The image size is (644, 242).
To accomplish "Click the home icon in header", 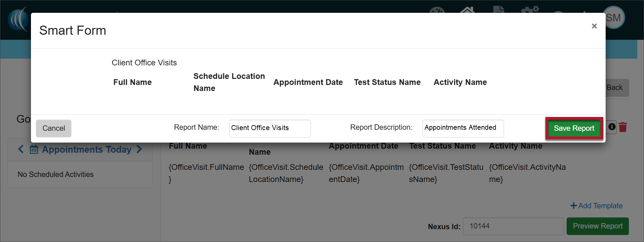I will coord(467,10).
